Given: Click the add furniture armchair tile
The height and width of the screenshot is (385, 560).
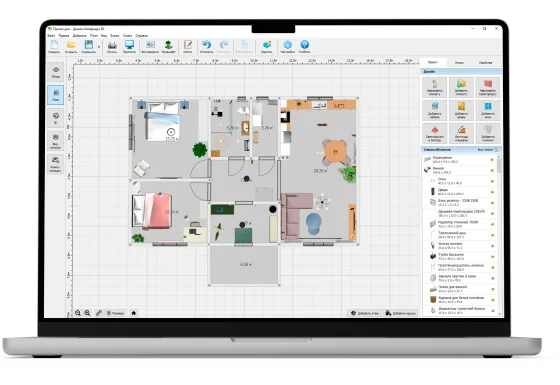Looking at the screenshot, I should [434, 110].
